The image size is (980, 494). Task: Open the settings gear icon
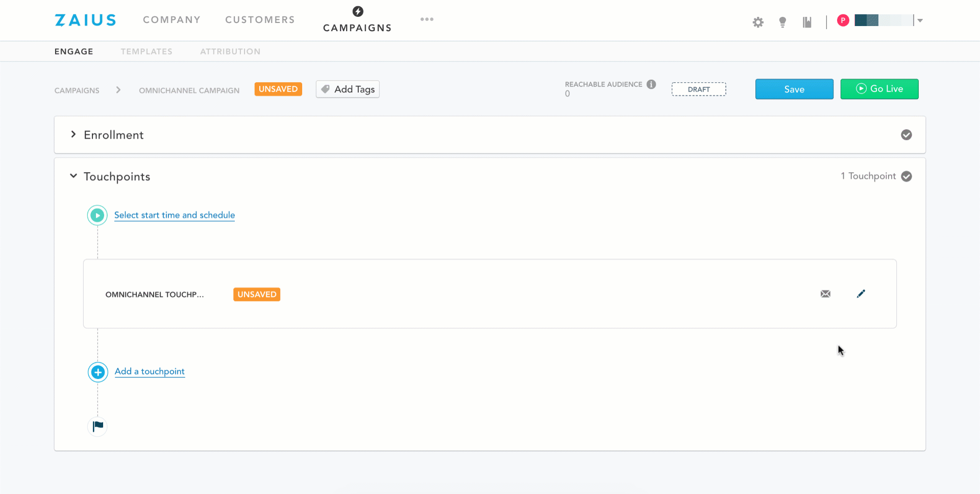point(758,22)
